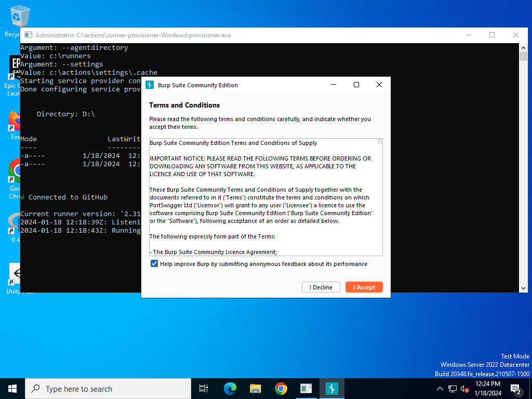Click the provisioner.exe console title bar icon
Screen dimensions: 532x399
[x=29, y=35]
